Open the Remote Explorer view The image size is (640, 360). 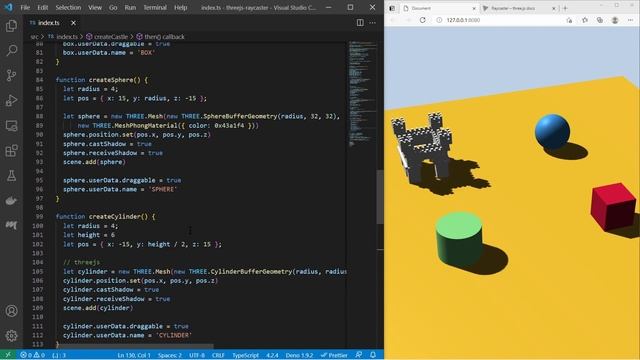click(x=11, y=126)
